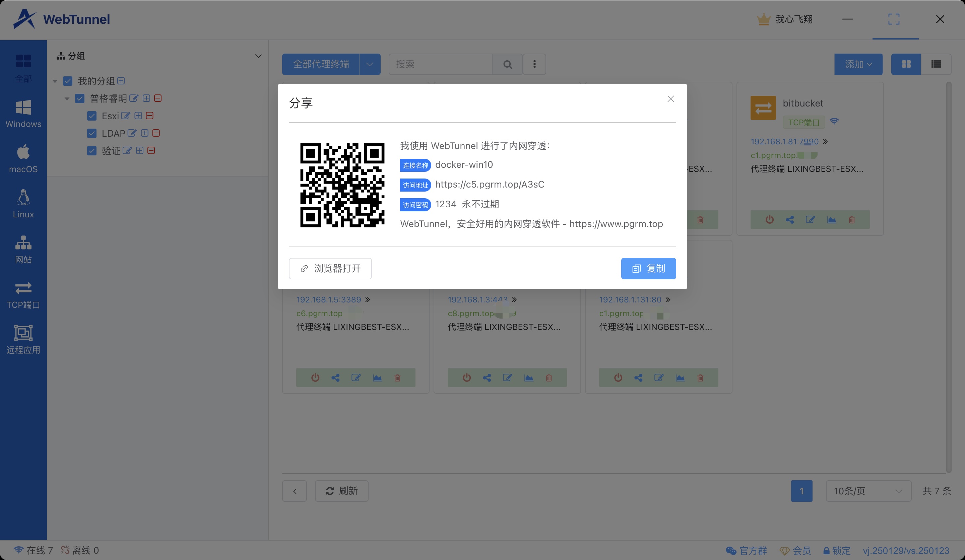Click the share icon on bitbucket card
The height and width of the screenshot is (560, 965).
click(x=790, y=220)
